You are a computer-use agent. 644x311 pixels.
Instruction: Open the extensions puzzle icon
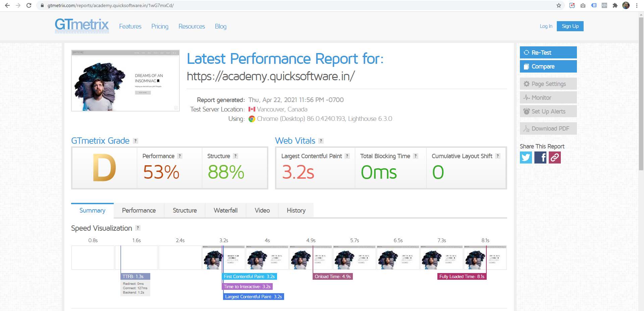[x=615, y=5]
